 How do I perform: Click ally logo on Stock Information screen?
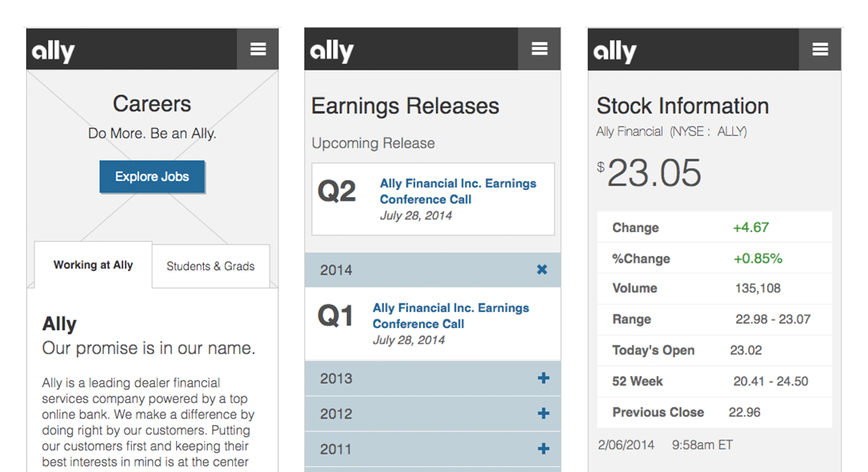(x=615, y=51)
